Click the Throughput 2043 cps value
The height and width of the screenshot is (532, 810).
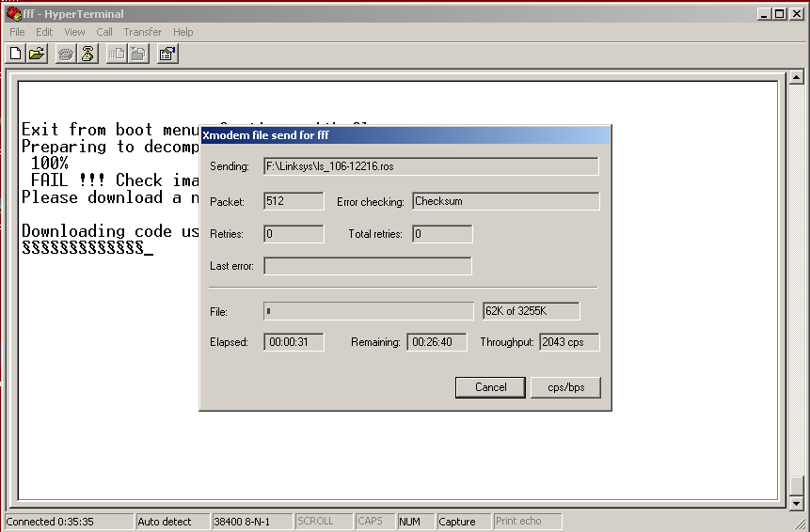pos(569,342)
